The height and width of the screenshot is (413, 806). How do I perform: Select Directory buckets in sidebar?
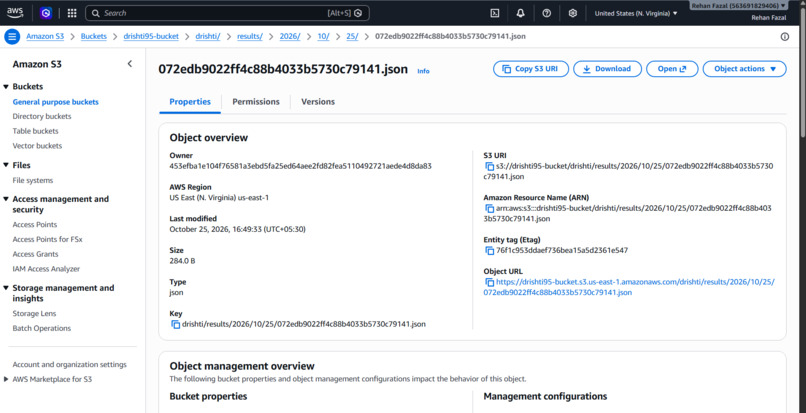(x=42, y=116)
